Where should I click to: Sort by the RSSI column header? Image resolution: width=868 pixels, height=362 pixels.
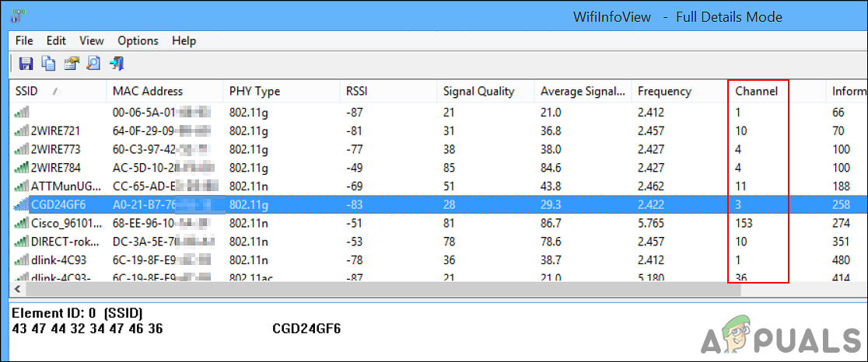pyautogui.click(x=388, y=91)
